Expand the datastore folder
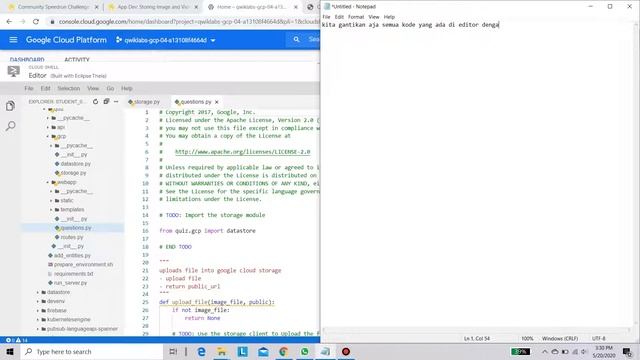 (x=38, y=292)
